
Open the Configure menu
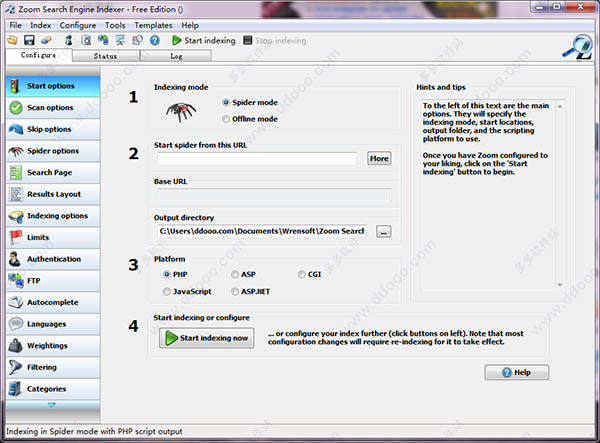[78, 25]
